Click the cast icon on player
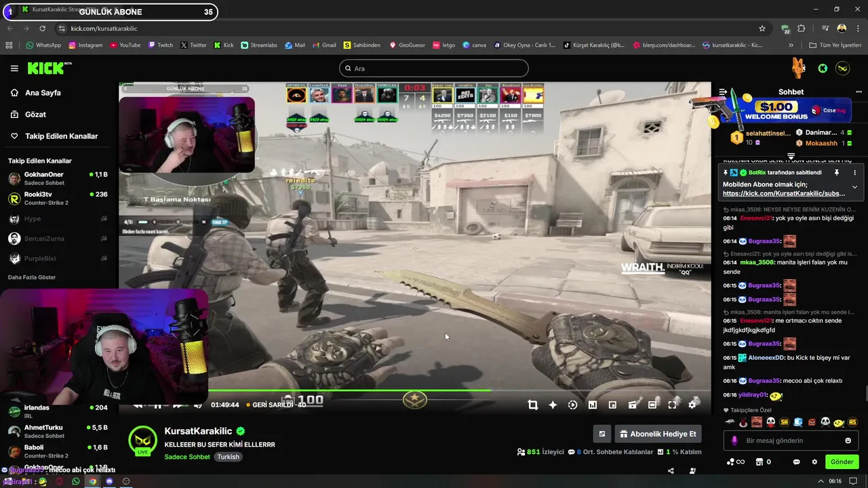Image resolution: width=868 pixels, height=488 pixels. [x=632, y=405]
